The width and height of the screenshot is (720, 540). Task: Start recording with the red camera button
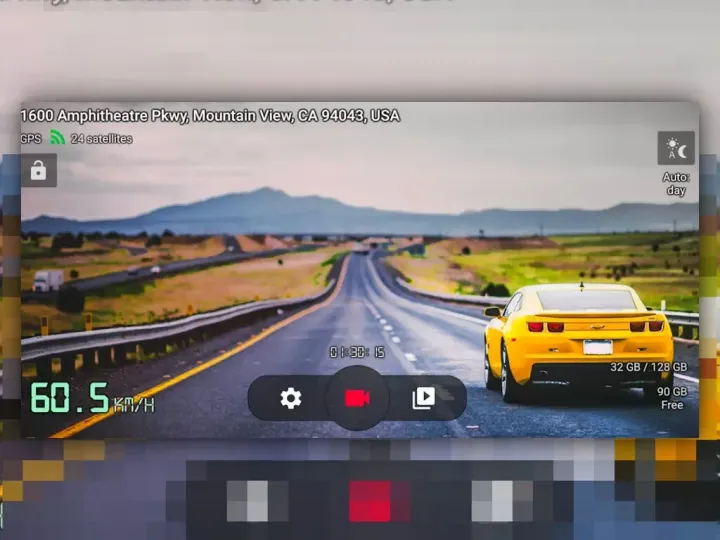pyautogui.click(x=357, y=398)
